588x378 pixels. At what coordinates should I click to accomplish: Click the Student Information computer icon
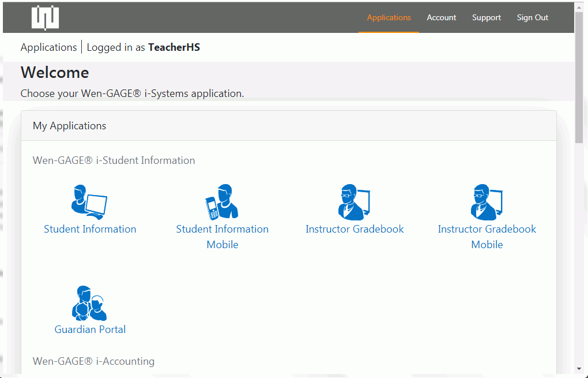pos(89,202)
